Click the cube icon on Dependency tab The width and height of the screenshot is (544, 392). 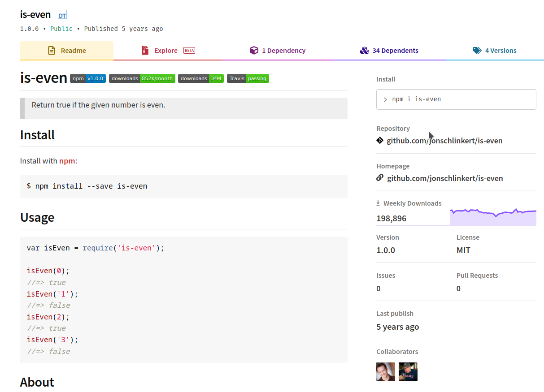point(254,51)
